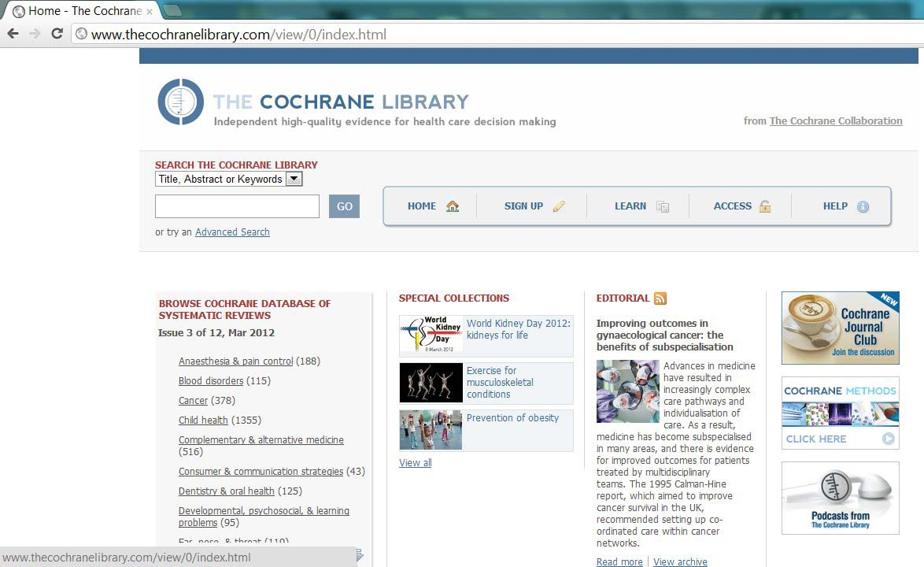Screen dimensions: 924x567
Task: Open Prevention of obesity collection link
Action: [512, 418]
